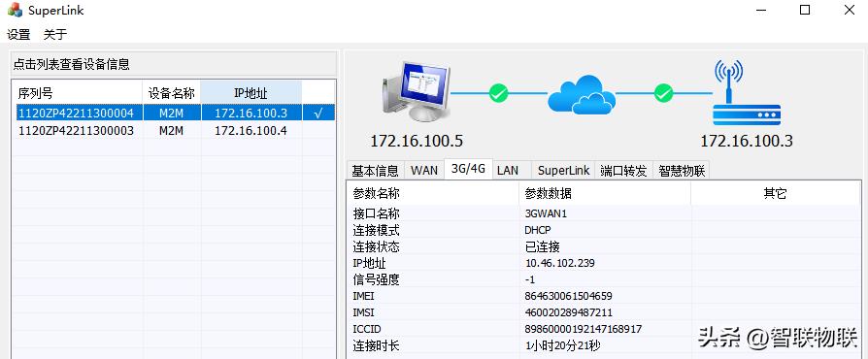Viewport: 868px width, 359px height.
Task: Select the 连接模式 parameter row
Action: pyautogui.click(x=603, y=230)
